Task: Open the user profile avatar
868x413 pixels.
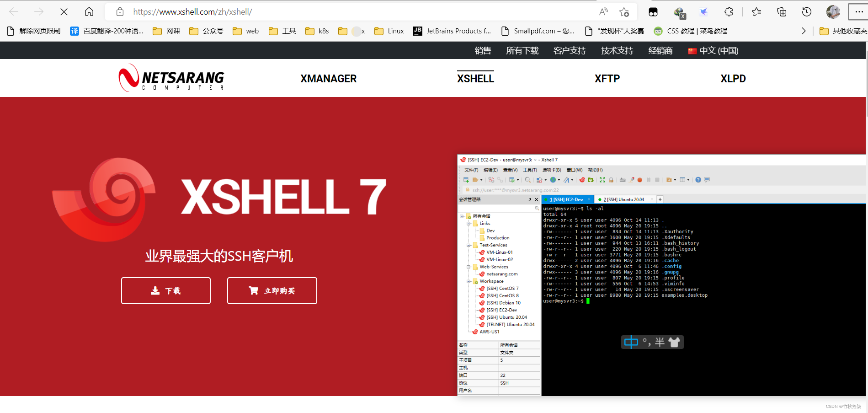Action: [x=833, y=12]
